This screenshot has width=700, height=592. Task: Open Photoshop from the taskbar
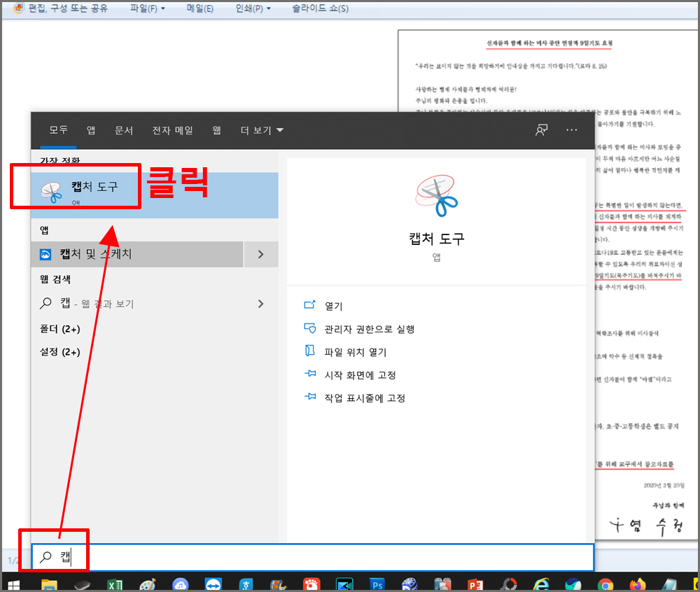[x=377, y=584]
